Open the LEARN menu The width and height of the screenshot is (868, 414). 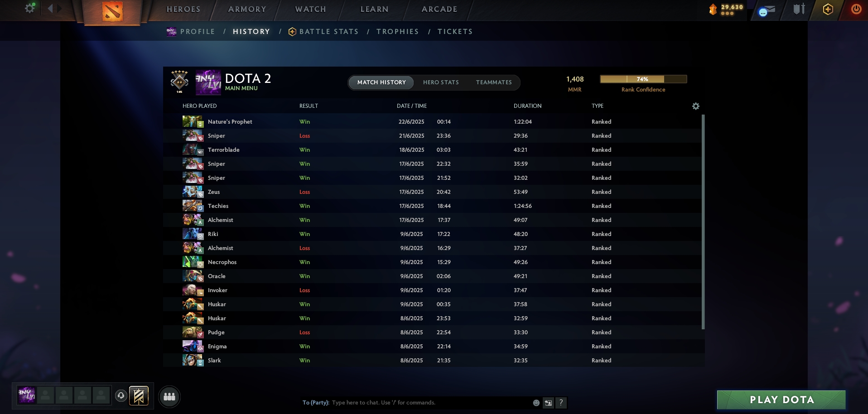(375, 9)
